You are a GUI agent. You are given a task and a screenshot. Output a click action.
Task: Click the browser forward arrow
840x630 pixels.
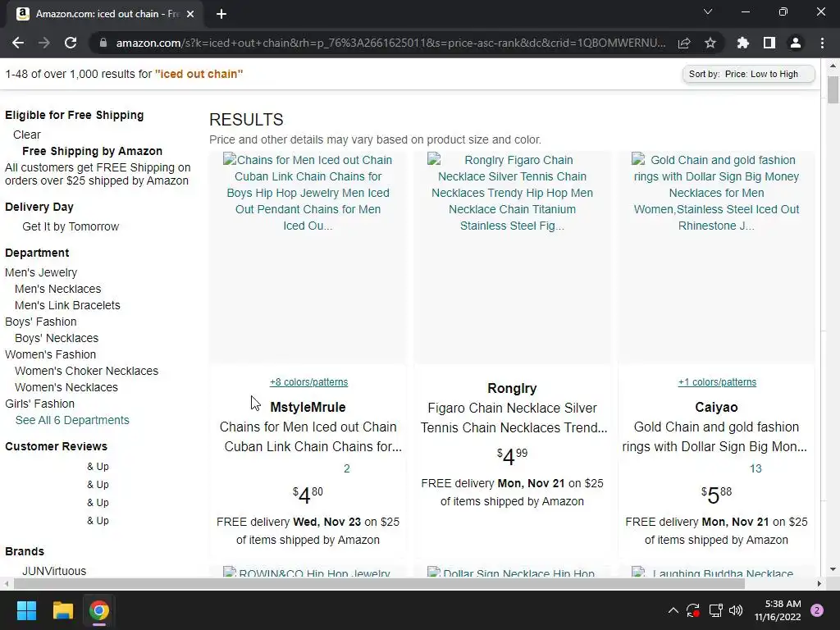(x=44, y=43)
